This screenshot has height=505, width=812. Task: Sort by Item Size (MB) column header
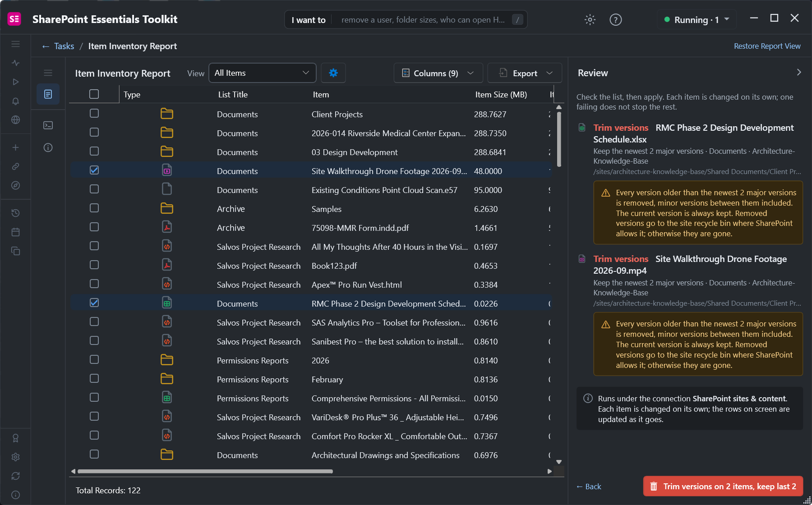pos(501,95)
